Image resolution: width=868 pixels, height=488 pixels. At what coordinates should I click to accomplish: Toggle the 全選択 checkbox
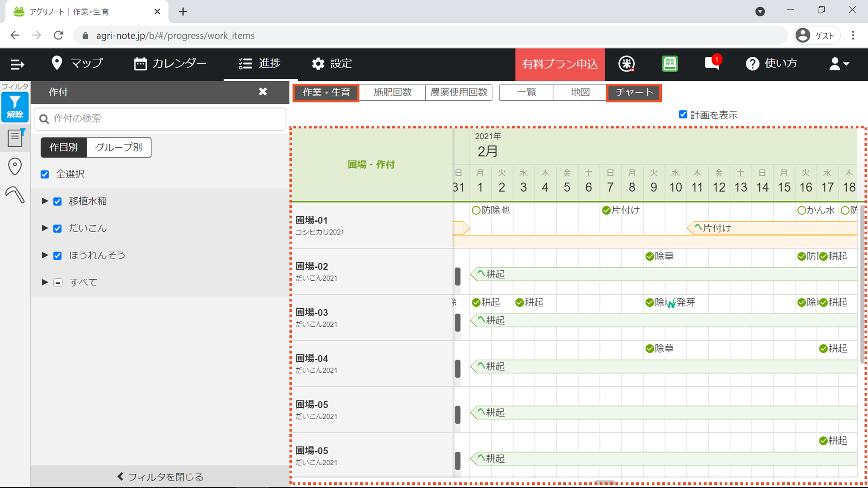click(45, 174)
